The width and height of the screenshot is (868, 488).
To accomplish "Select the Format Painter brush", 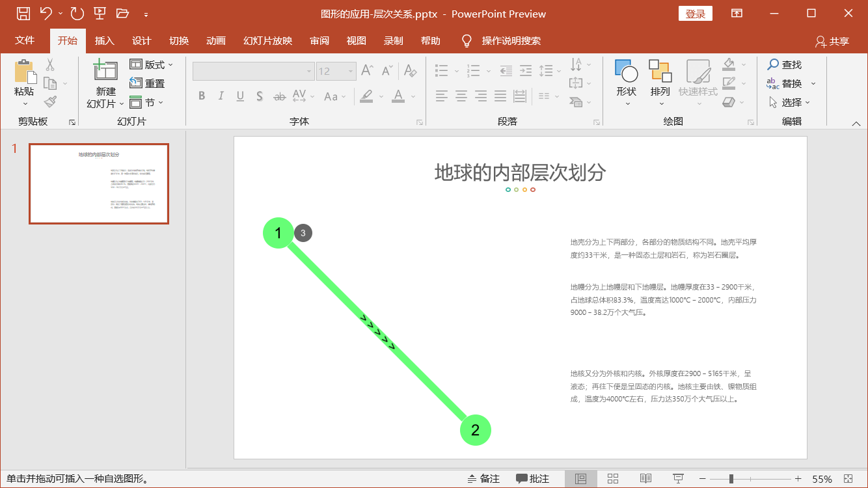I will [50, 102].
